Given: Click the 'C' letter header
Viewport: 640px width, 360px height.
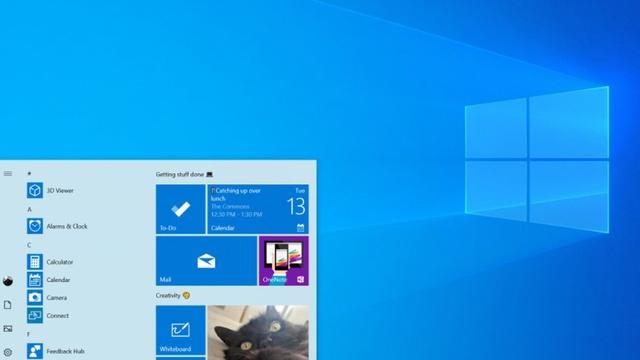Looking at the screenshot, I should (x=29, y=245).
